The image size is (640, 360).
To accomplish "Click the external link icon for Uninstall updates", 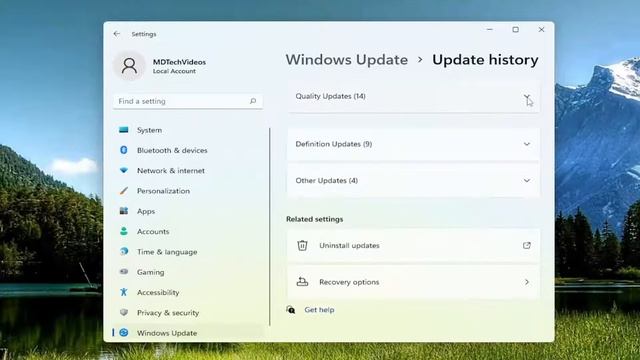I will [527, 245].
